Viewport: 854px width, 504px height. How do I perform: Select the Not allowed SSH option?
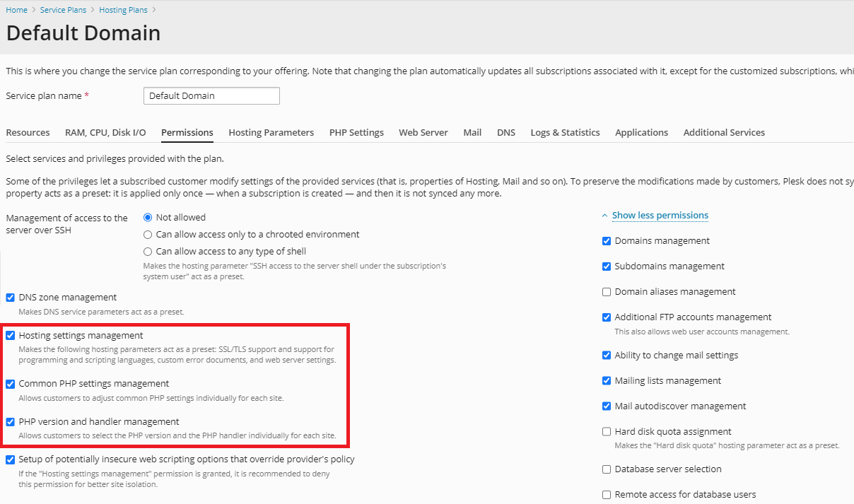[x=148, y=218]
